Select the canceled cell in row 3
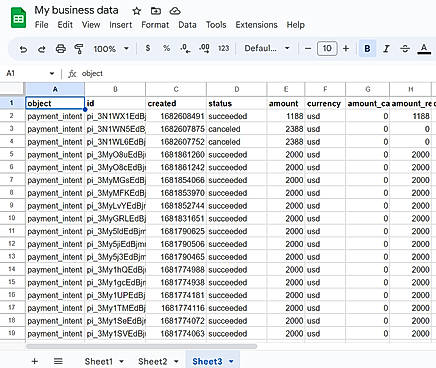This screenshot has width=436, height=368. (237, 129)
